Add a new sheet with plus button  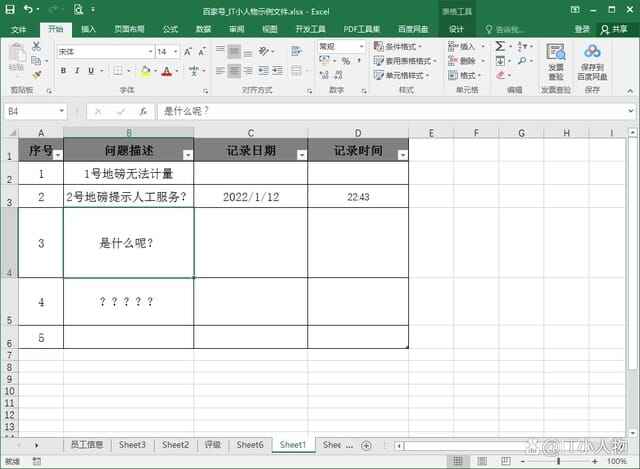pyautogui.click(x=366, y=445)
